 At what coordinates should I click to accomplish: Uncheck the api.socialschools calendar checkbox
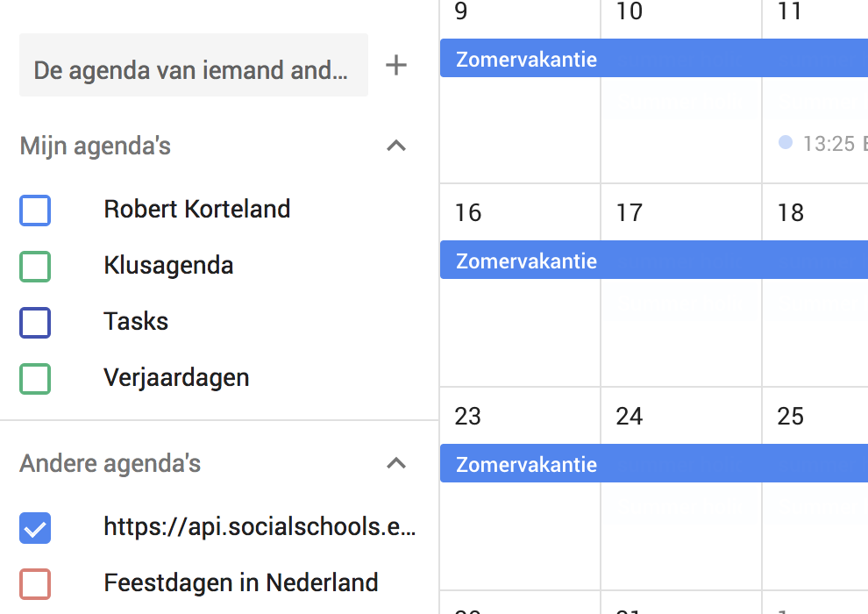click(35, 528)
